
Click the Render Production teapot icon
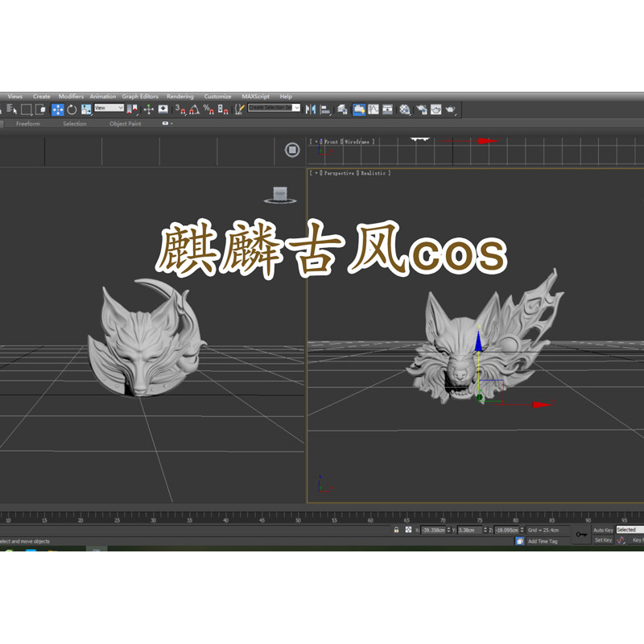pos(450,109)
